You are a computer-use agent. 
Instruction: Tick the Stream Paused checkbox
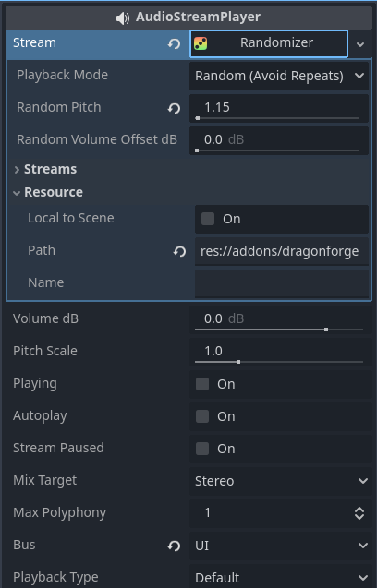[202, 449]
